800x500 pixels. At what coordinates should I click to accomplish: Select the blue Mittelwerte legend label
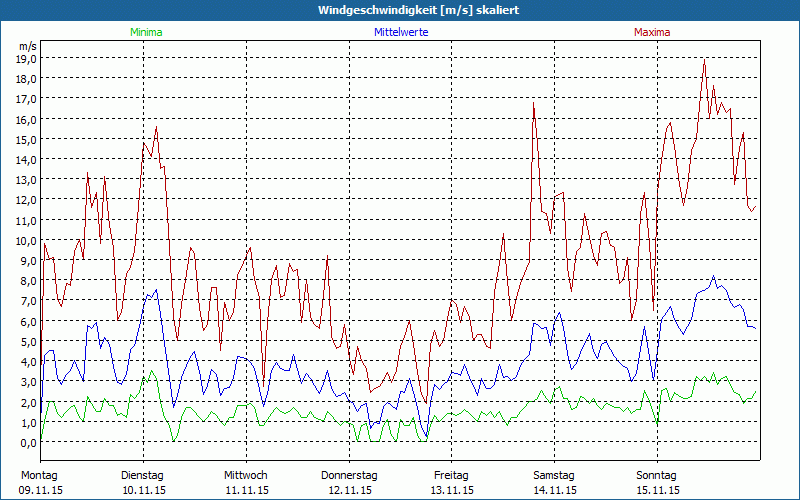401,32
